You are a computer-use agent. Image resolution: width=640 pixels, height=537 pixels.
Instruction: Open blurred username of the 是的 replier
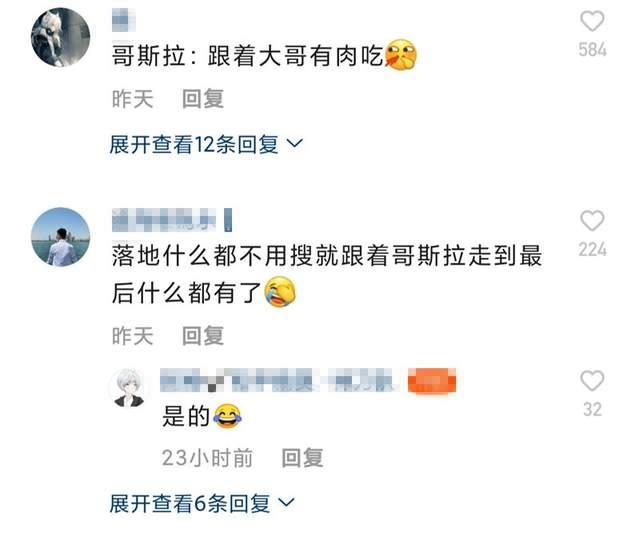280,380
